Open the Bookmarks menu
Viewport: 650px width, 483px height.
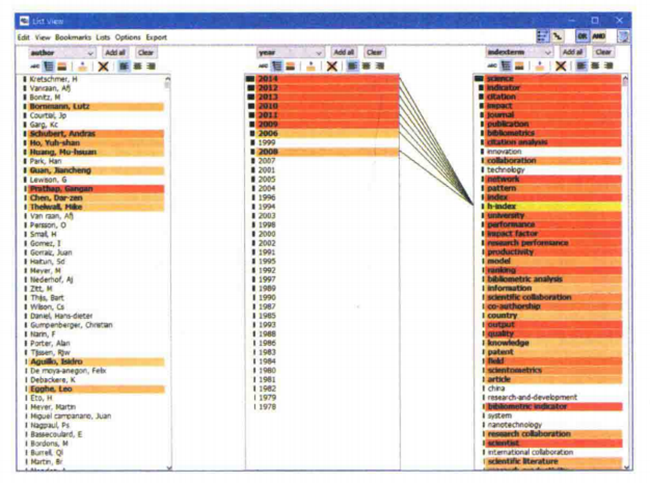[72, 37]
